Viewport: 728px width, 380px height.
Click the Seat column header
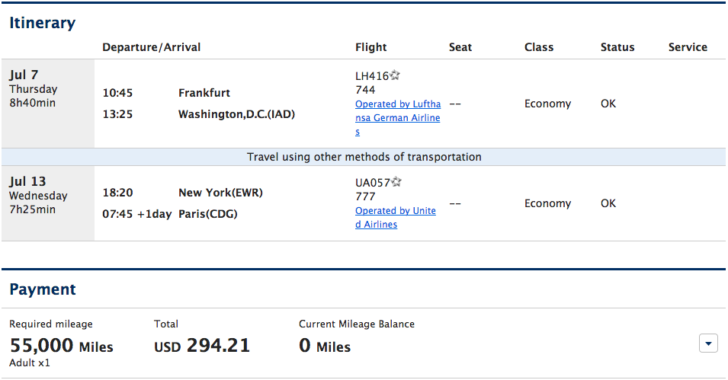tap(460, 47)
